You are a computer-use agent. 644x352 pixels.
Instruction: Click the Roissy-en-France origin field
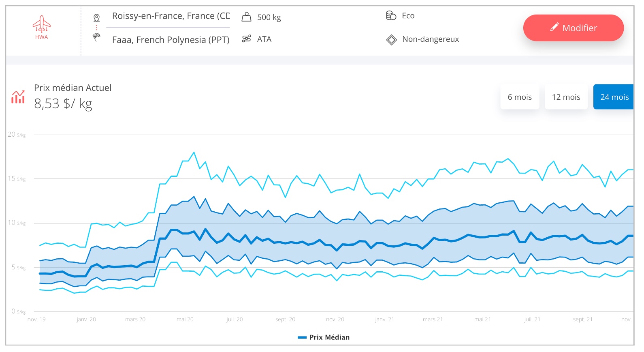click(168, 16)
